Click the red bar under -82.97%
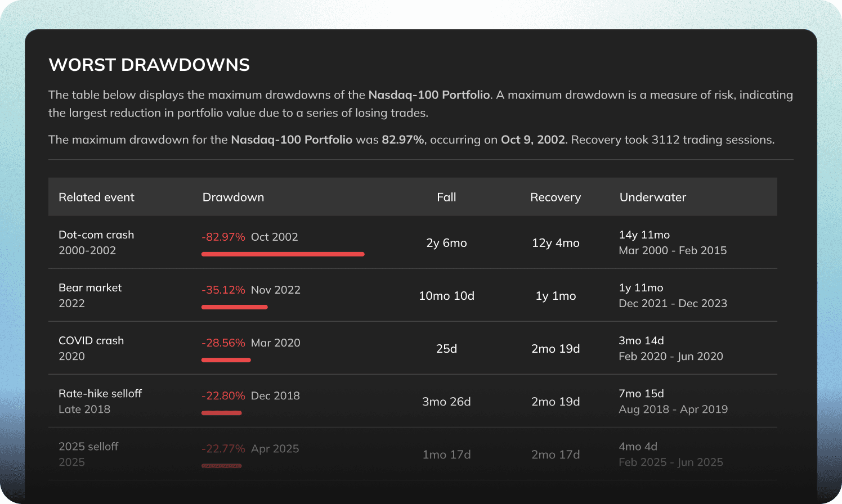Viewport: 842px width, 504px height. click(x=283, y=254)
